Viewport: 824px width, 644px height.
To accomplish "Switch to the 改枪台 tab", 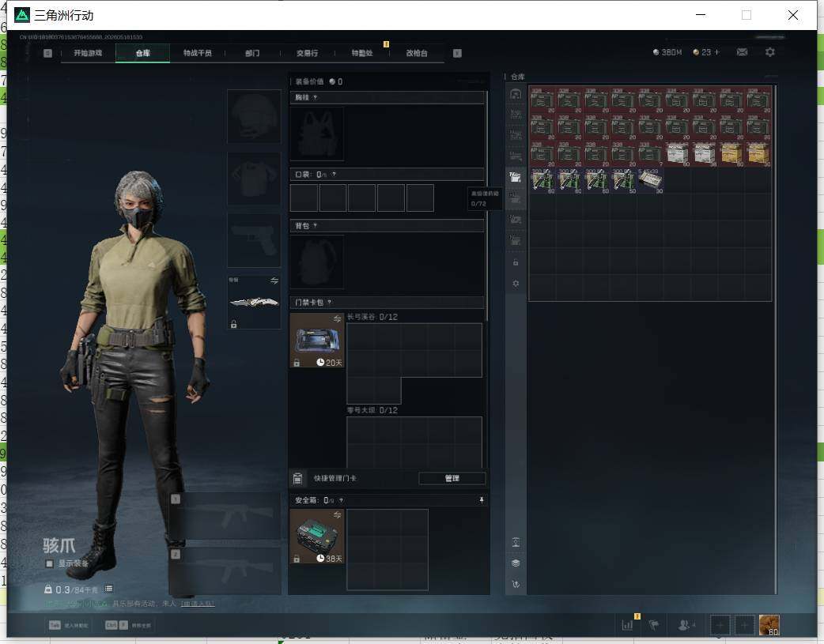I will coord(417,53).
